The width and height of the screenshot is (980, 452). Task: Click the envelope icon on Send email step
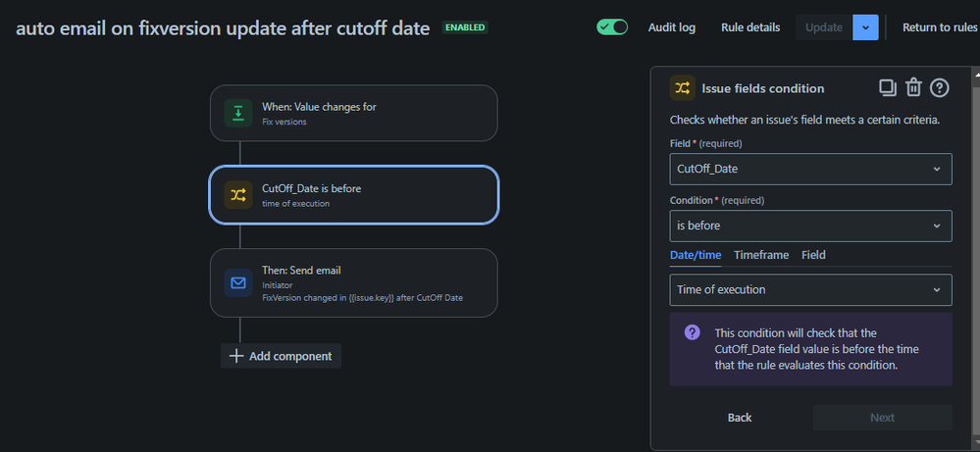(238, 282)
